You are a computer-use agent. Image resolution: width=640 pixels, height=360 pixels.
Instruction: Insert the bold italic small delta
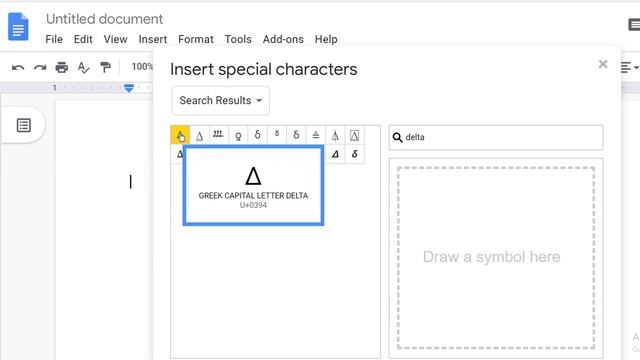tap(354, 154)
